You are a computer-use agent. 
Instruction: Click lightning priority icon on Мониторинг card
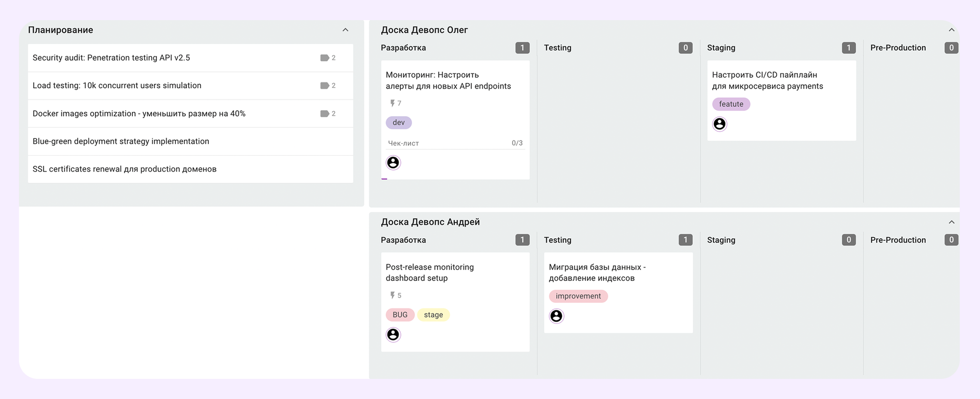pyautogui.click(x=392, y=103)
